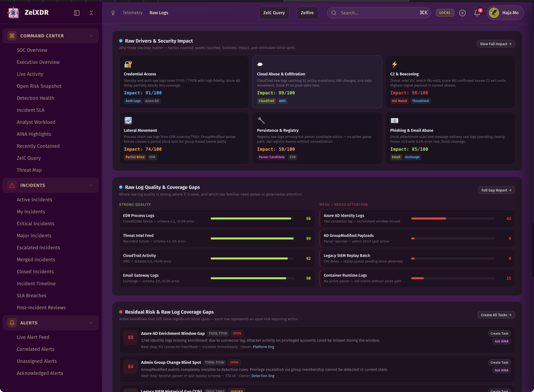Click the ZelXDR eye logo icon

[13, 13]
